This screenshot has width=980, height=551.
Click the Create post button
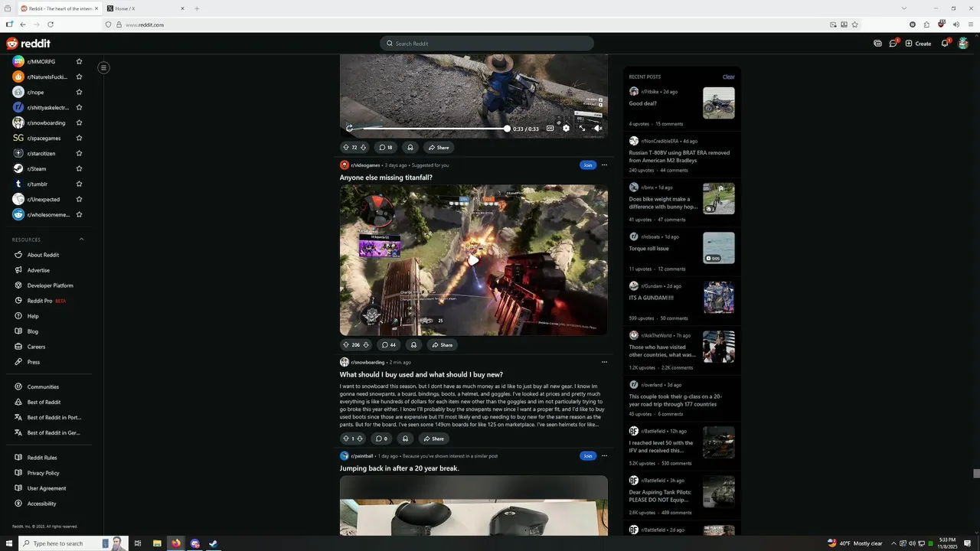pos(918,44)
